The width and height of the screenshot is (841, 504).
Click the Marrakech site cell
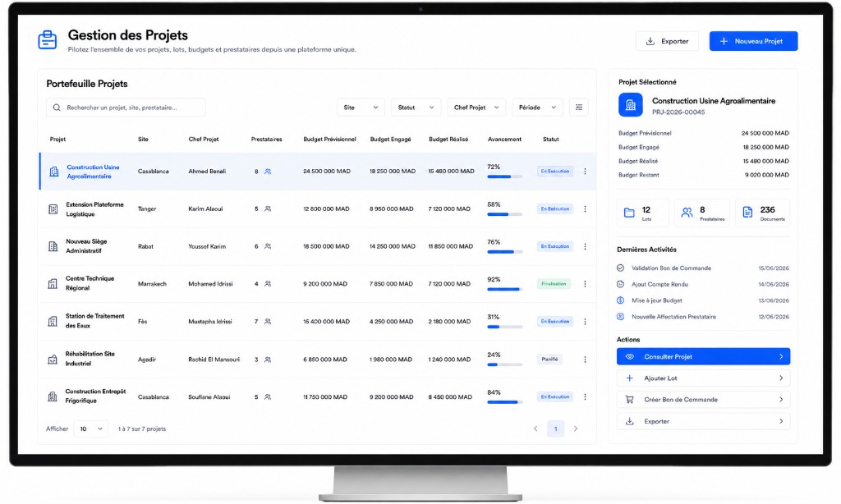[152, 284]
